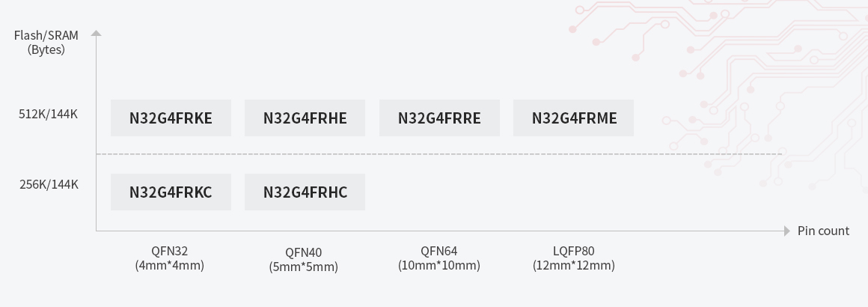Select the 512K/144K memory row label
This screenshot has height=307, width=868.
coord(49,115)
